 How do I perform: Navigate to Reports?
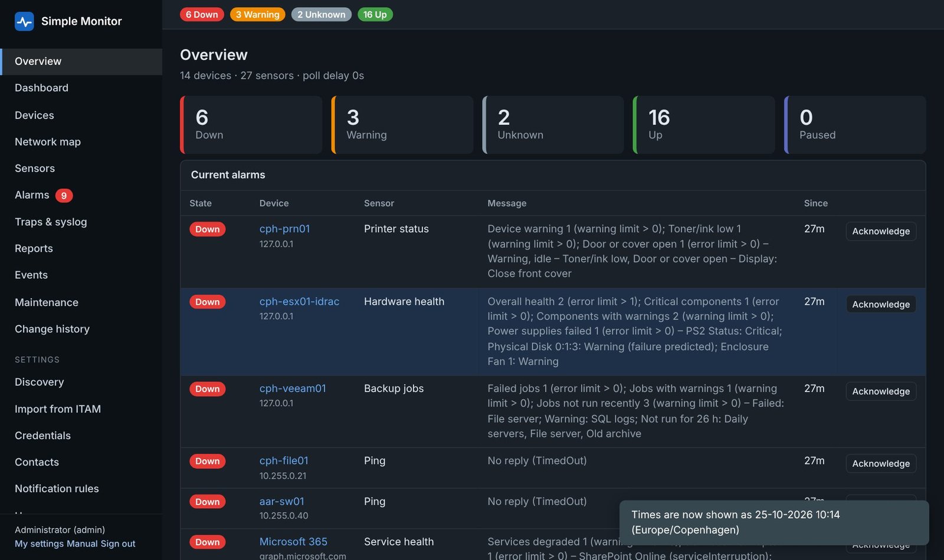pyautogui.click(x=81, y=248)
